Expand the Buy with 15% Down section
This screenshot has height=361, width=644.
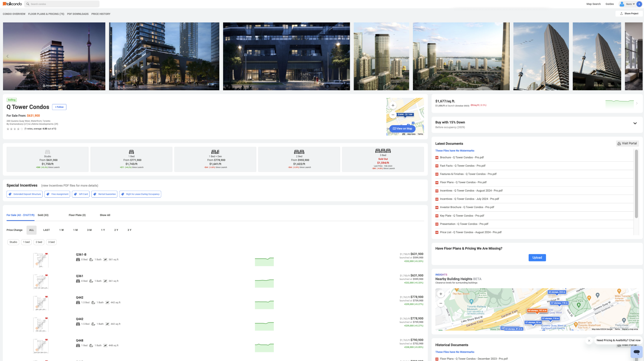[x=635, y=123]
